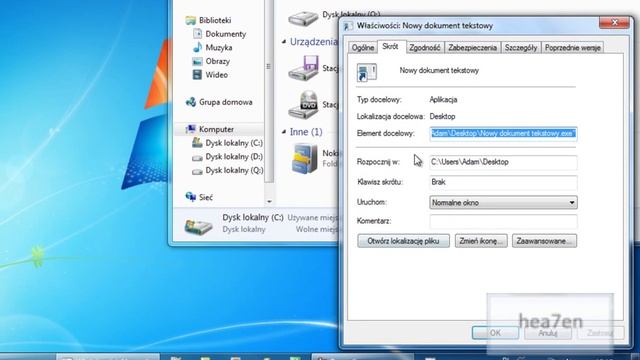Viewport: 640px width, 360px height.
Task: Click the Zmień ikonę button
Action: tap(481, 241)
